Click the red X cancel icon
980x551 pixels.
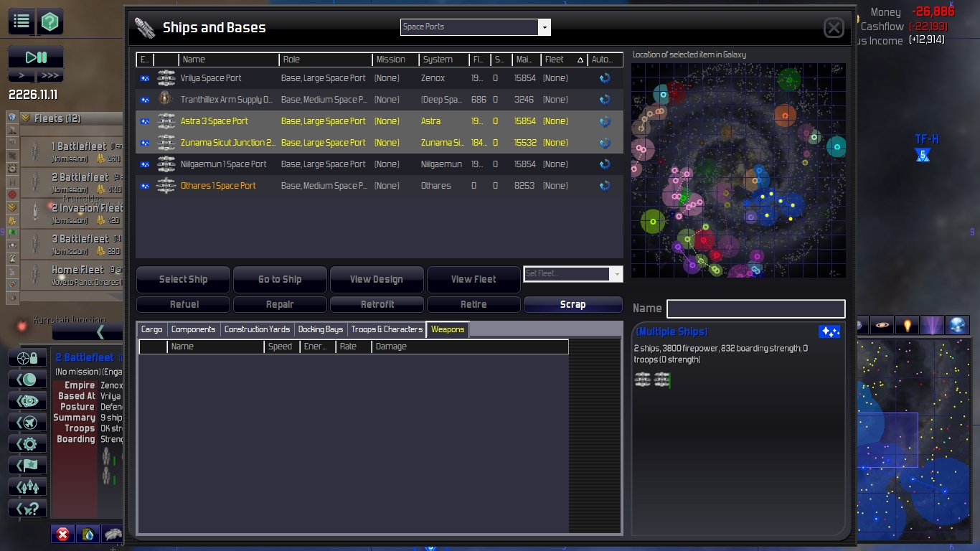point(62,534)
